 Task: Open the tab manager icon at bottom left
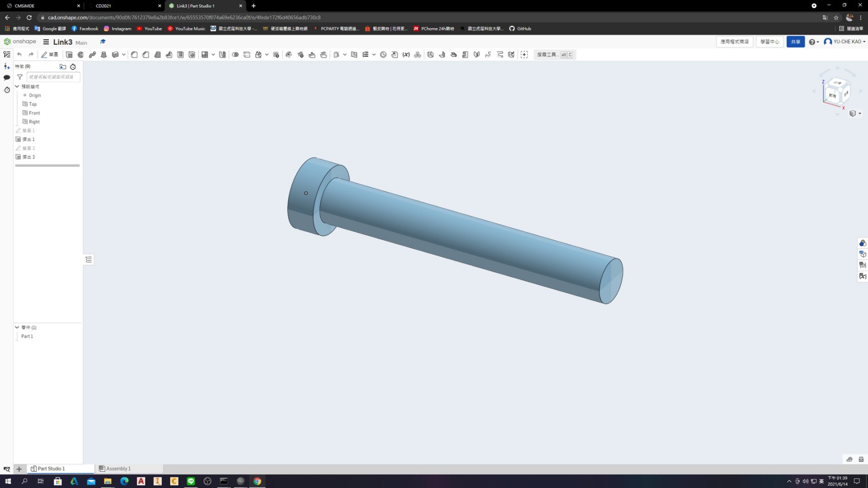coord(7,469)
